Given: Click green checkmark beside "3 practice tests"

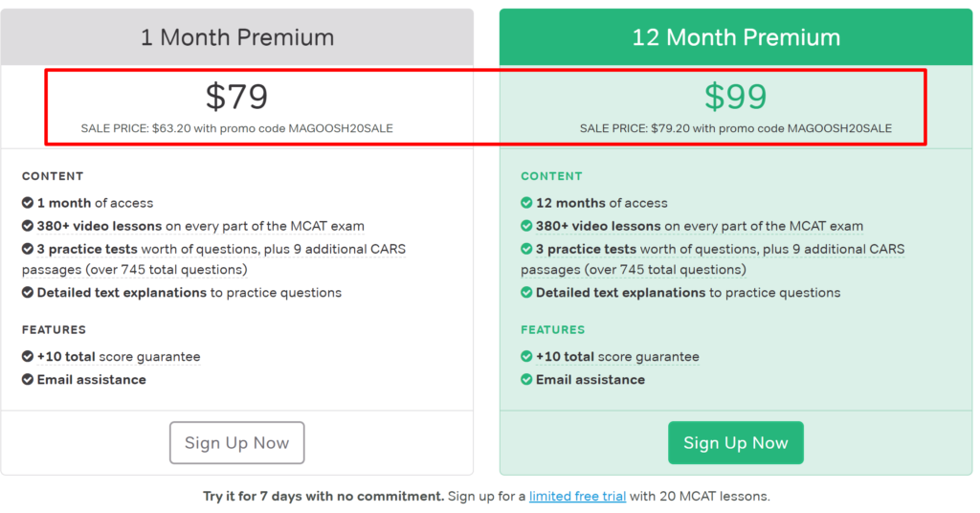Looking at the screenshot, I should click(x=526, y=249).
